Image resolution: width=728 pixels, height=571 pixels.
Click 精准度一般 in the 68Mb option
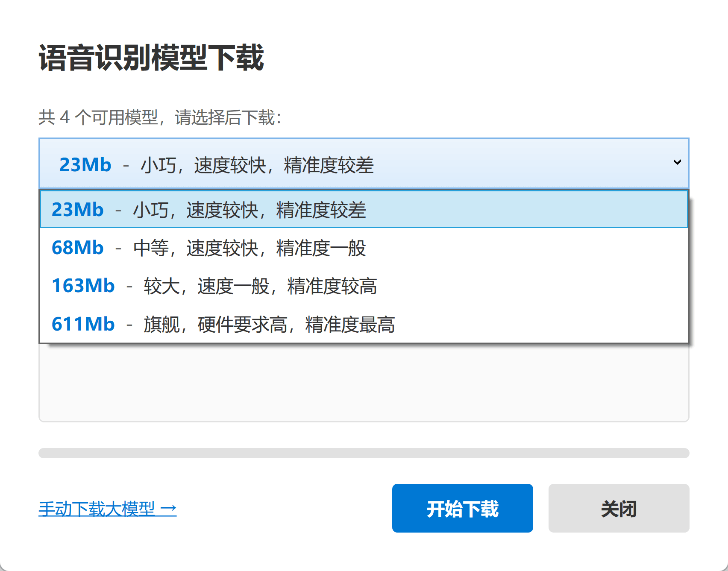click(321, 248)
